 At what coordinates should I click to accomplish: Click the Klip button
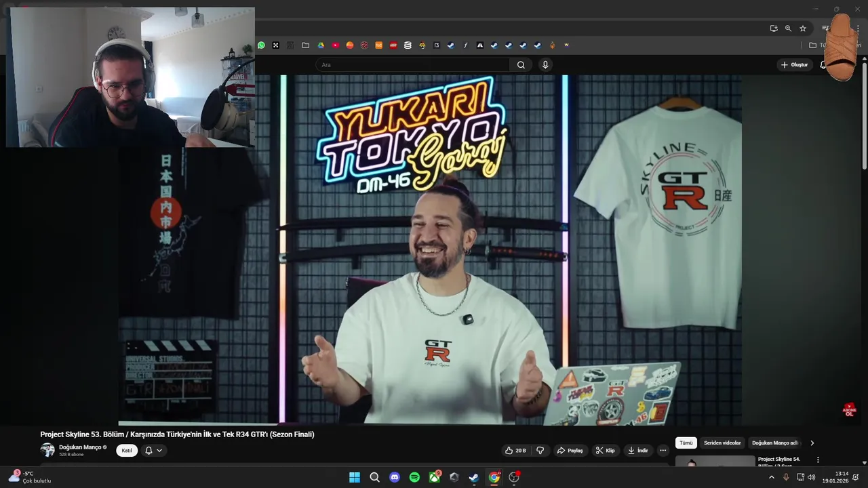point(606,450)
